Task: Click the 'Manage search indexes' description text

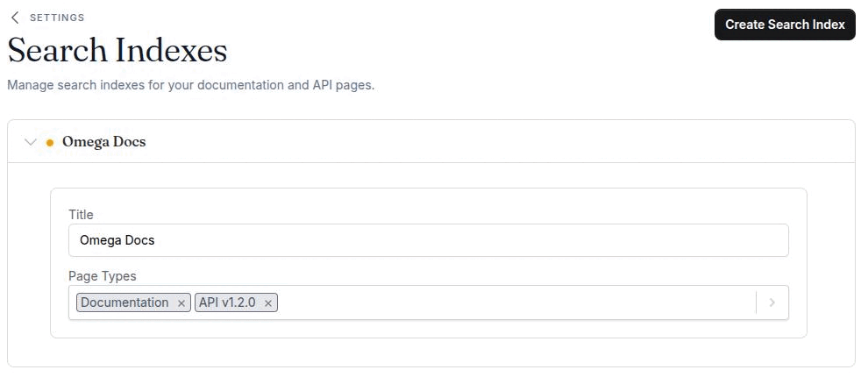Action: pyautogui.click(x=191, y=86)
